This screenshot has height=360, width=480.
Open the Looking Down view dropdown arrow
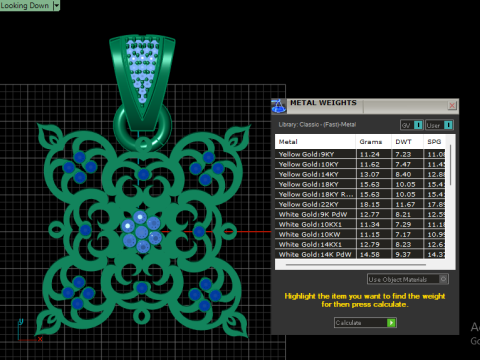(56, 5)
